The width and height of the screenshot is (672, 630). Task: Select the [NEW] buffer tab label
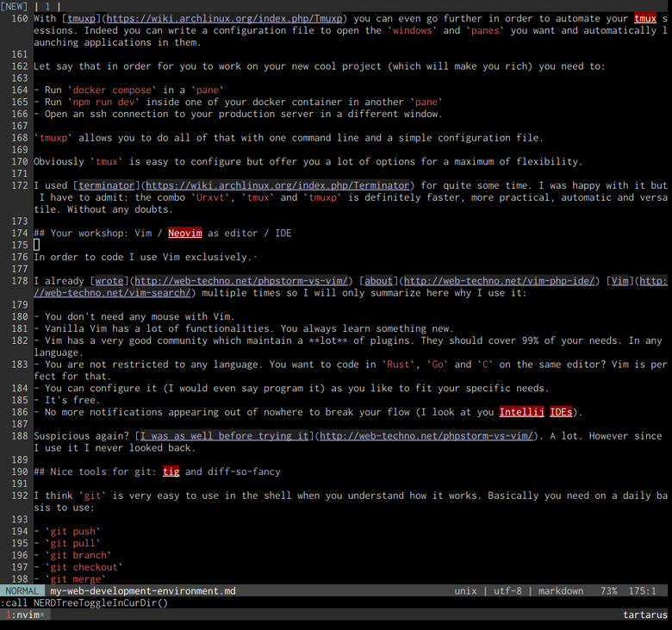coord(14,6)
